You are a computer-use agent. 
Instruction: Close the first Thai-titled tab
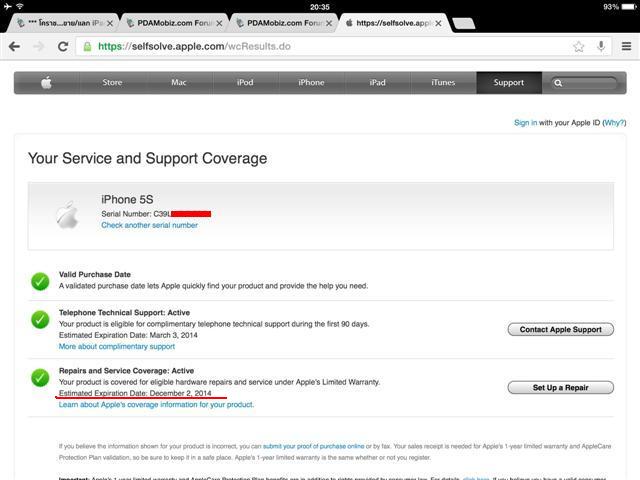point(110,23)
